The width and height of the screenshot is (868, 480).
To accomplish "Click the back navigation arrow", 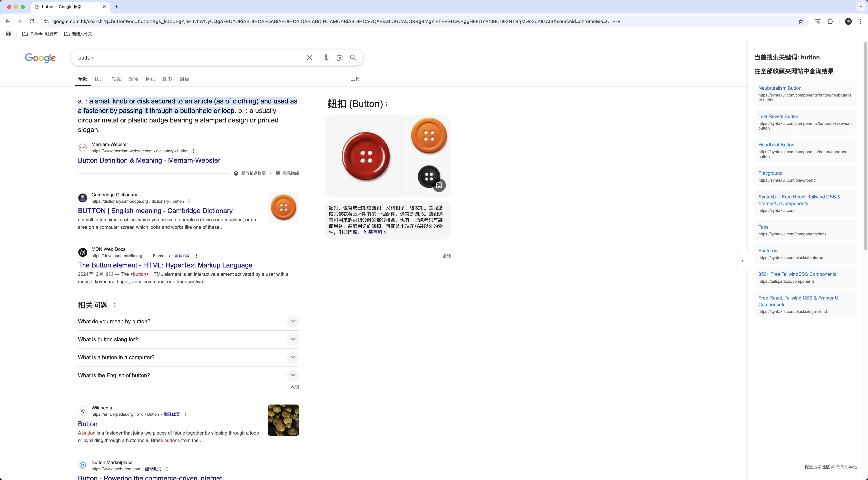I will (7, 21).
